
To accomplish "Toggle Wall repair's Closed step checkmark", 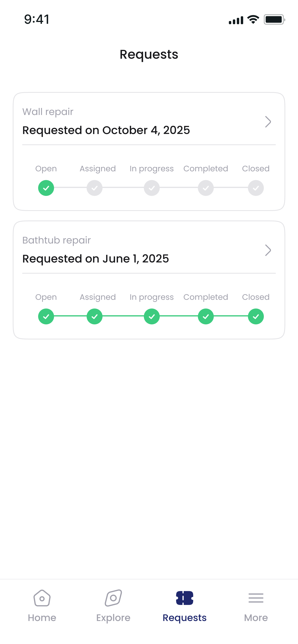I will tap(256, 188).
